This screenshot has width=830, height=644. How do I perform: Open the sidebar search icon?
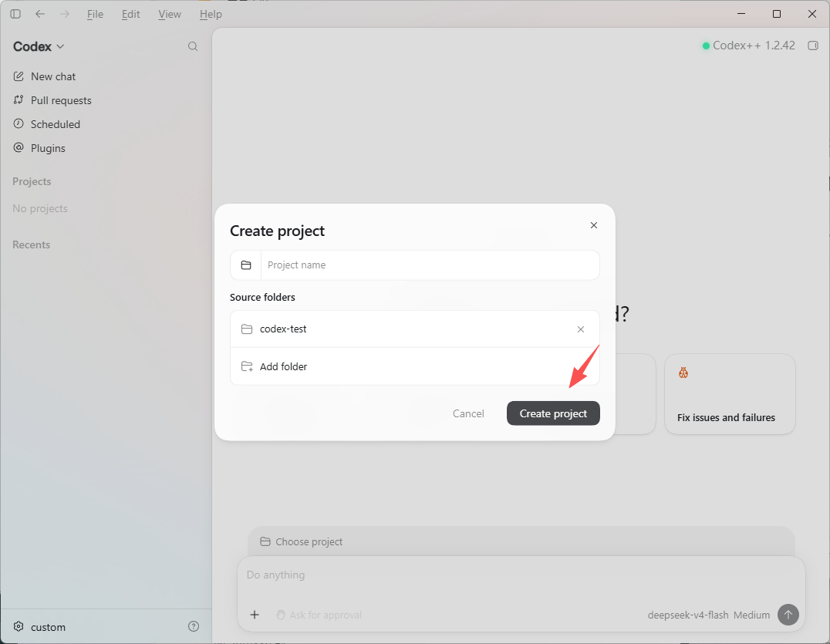(193, 46)
